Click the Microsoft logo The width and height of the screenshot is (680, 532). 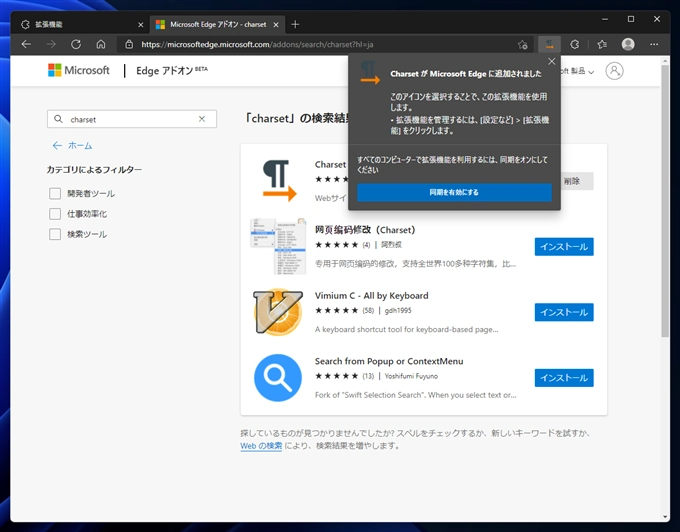click(x=78, y=70)
